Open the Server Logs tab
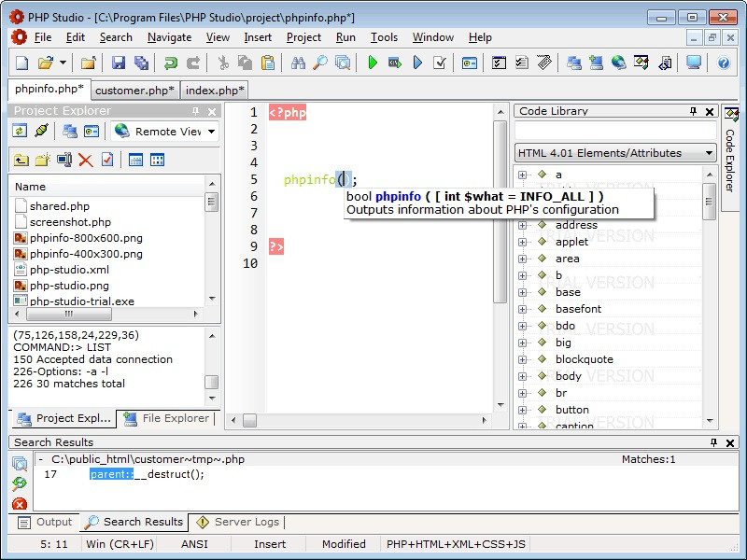This screenshot has height=560, width=747. (x=238, y=522)
